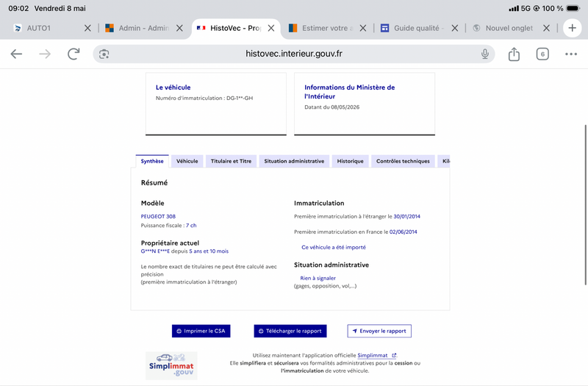Tap the address bar showing histovec.interieur.gouv.fr

pos(293,54)
